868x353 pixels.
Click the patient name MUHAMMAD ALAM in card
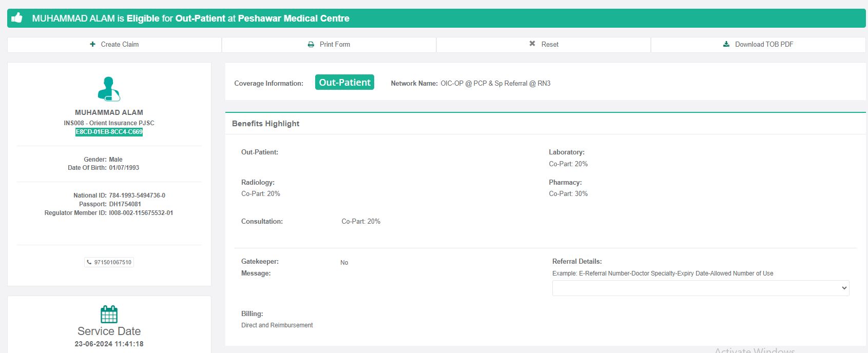click(109, 112)
